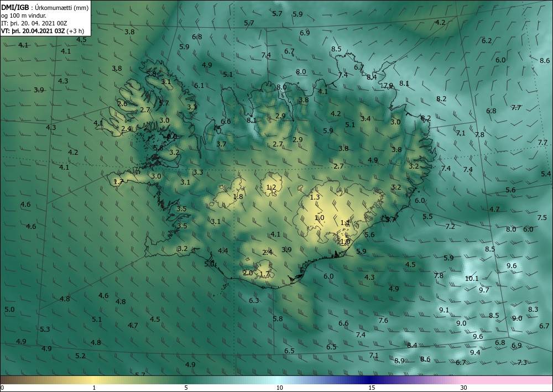Click the 6.3 value just south of the coast

pyautogui.click(x=254, y=301)
